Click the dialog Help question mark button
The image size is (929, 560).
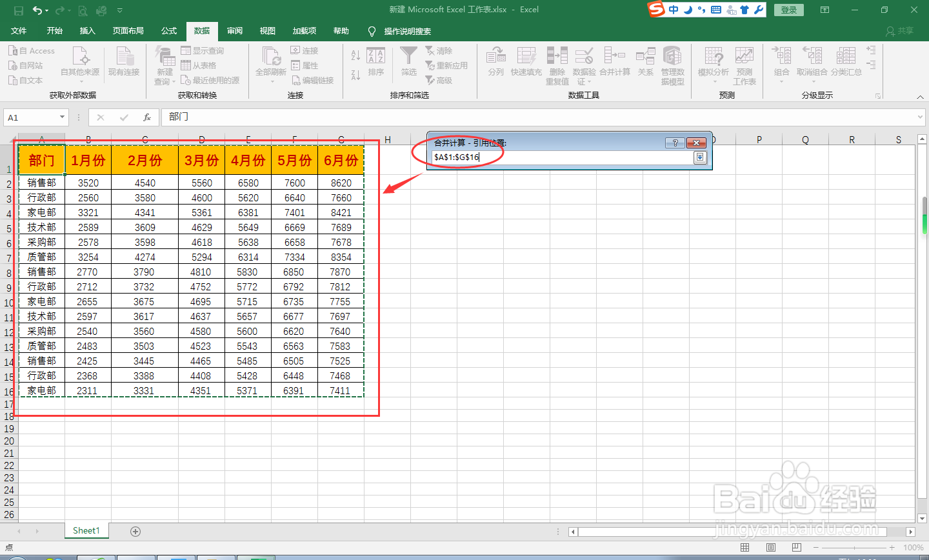[675, 143]
